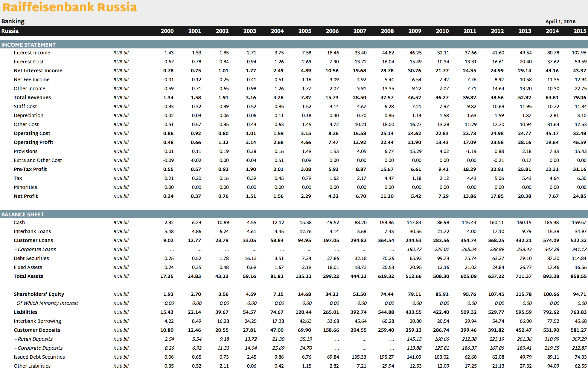588x373 pixels.
Task: Select the Corporate Loans row label
Action: pos(36,250)
